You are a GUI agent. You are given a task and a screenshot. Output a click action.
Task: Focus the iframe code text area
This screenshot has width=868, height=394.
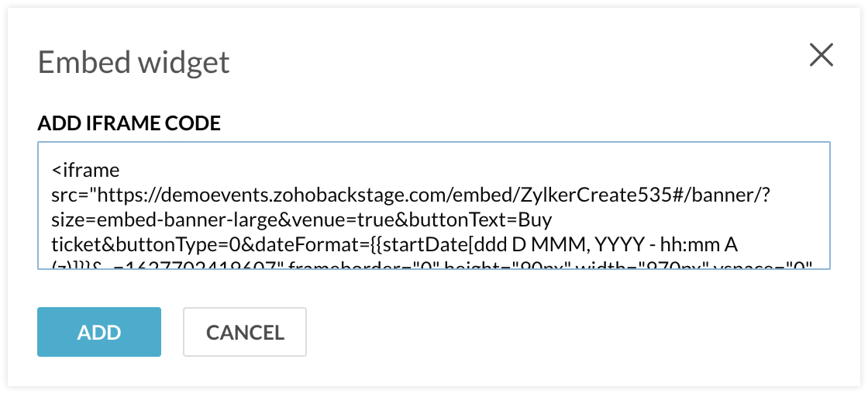(433, 205)
